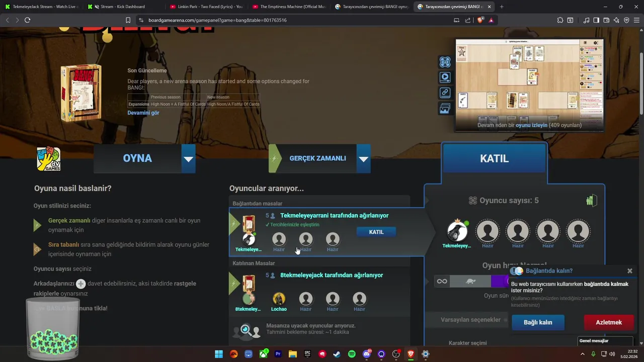This screenshot has width=644, height=362.
Task: Click the video play icon beside the preview
Action: click(445, 77)
